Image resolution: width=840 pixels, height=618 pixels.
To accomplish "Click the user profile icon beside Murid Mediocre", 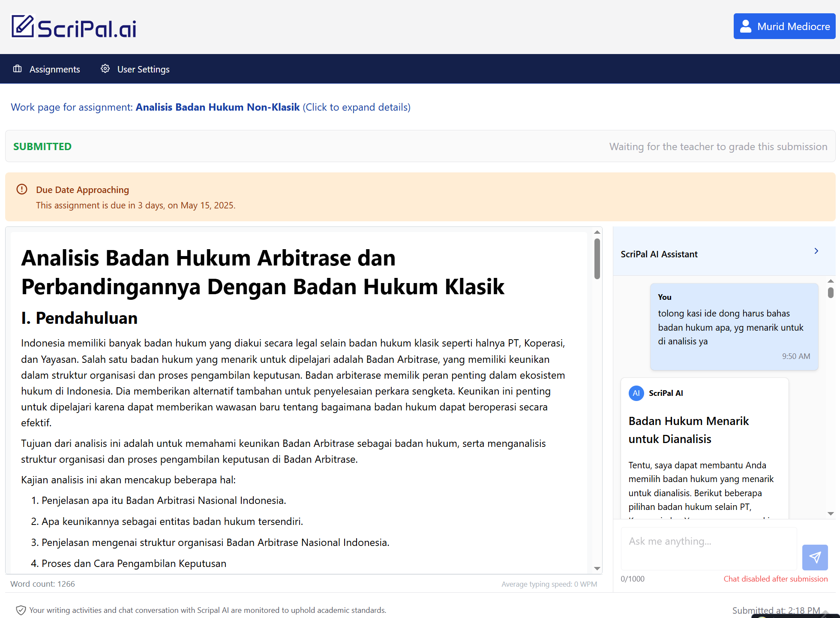I will [x=746, y=26].
